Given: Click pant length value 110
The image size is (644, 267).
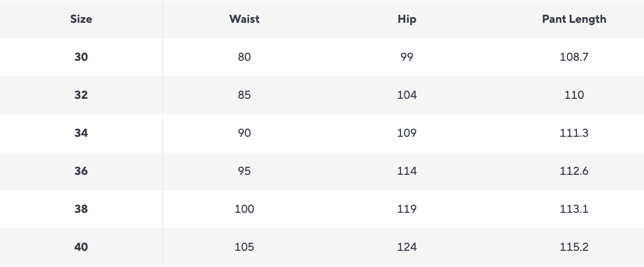Looking at the screenshot, I should point(574,95).
